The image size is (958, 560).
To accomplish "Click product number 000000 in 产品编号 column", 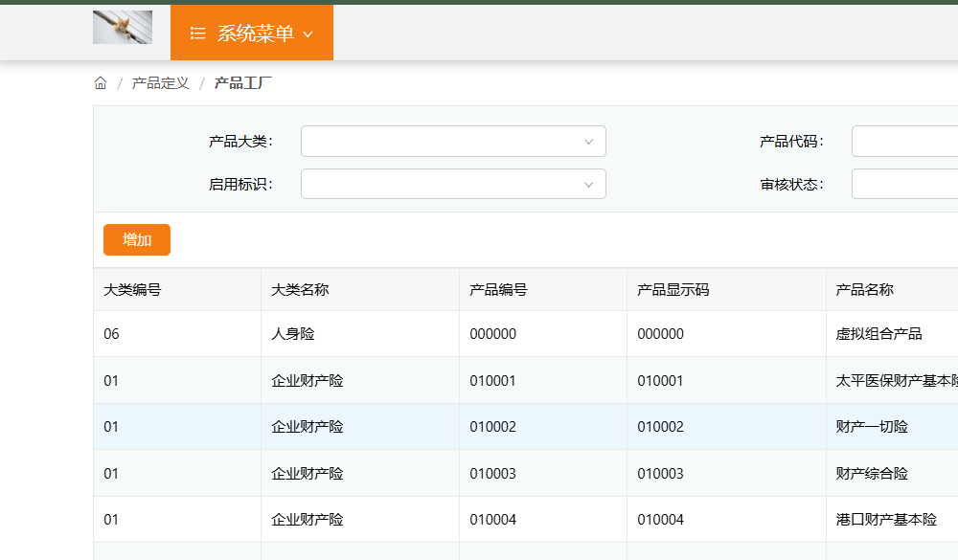I will click(x=493, y=334).
